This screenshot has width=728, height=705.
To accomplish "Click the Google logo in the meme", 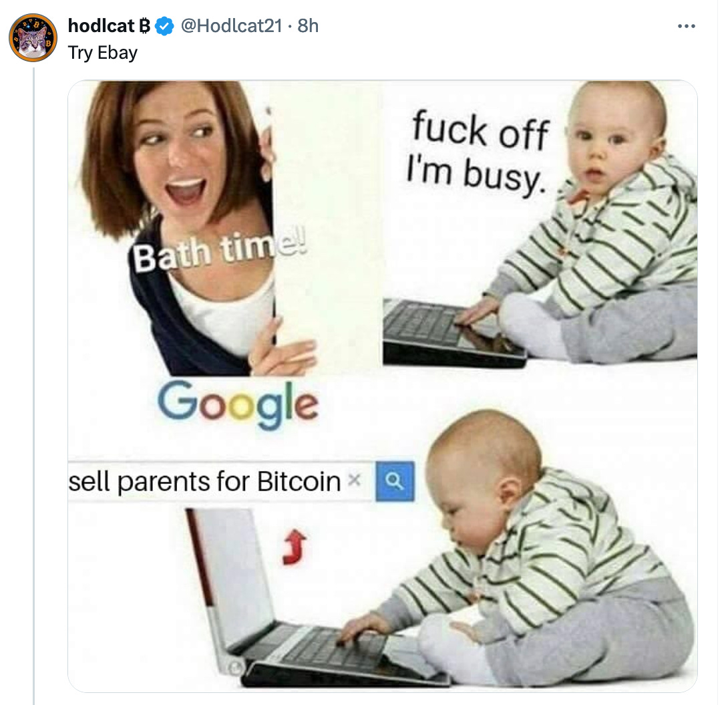I will (x=238, y=404).
